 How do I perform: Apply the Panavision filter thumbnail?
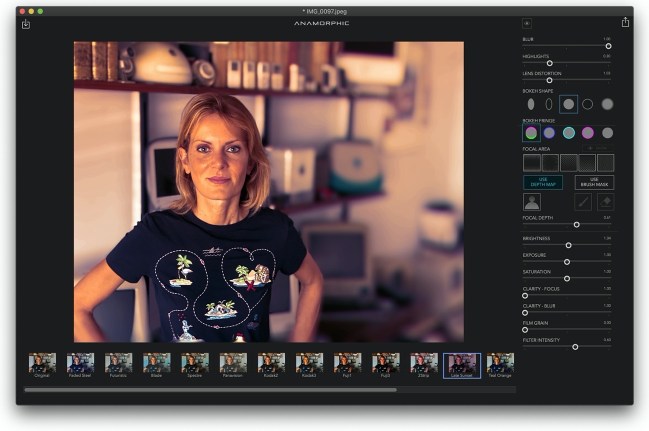click(x=233, y=365)
